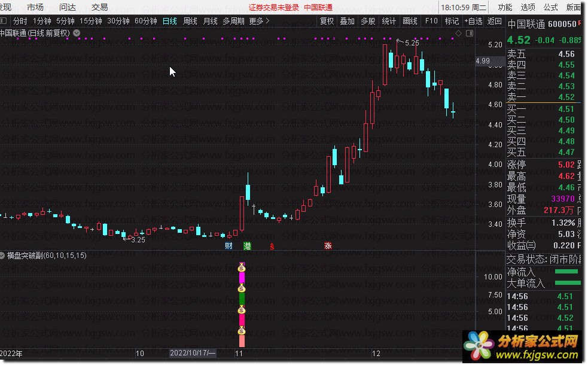Viewport: 588px width, 365px height.
Task: Select the 周线 weekly period tab
Action: [x=190, y=21]
